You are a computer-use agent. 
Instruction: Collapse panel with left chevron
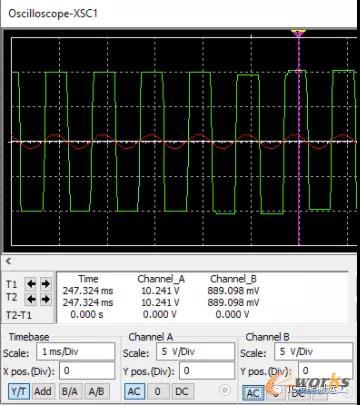8,261
